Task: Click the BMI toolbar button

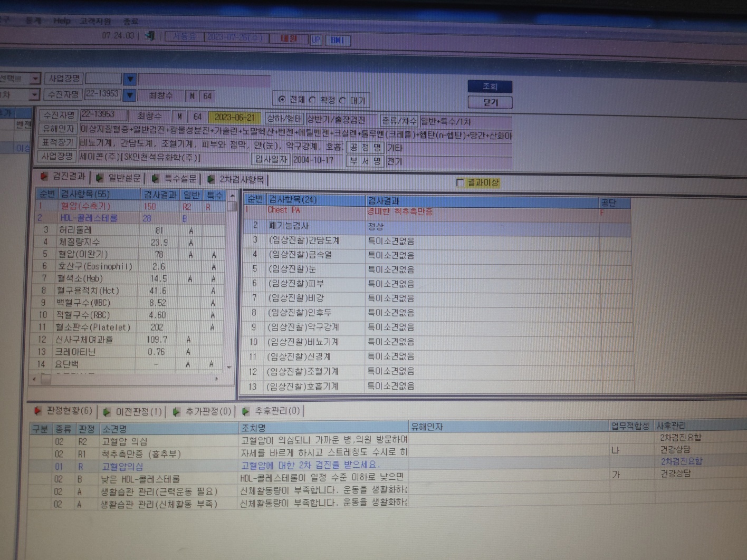Action: click(x=338, y=40)
